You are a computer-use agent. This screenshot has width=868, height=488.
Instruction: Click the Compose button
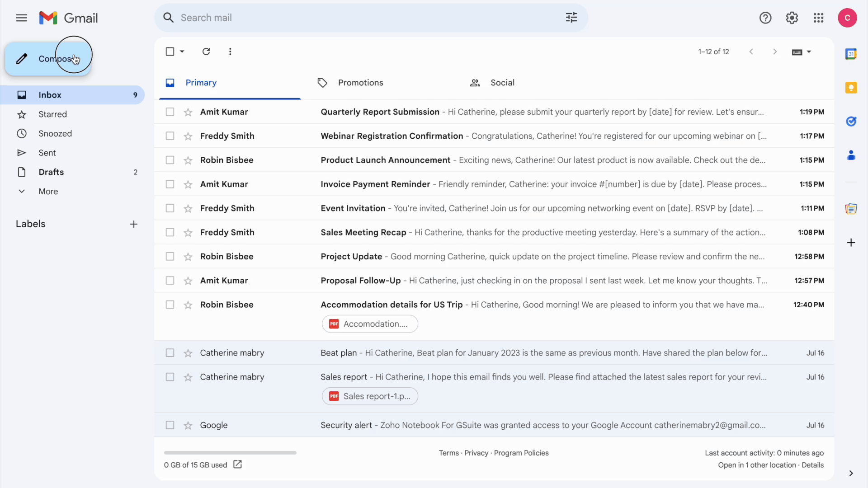(x=48, y=59)
